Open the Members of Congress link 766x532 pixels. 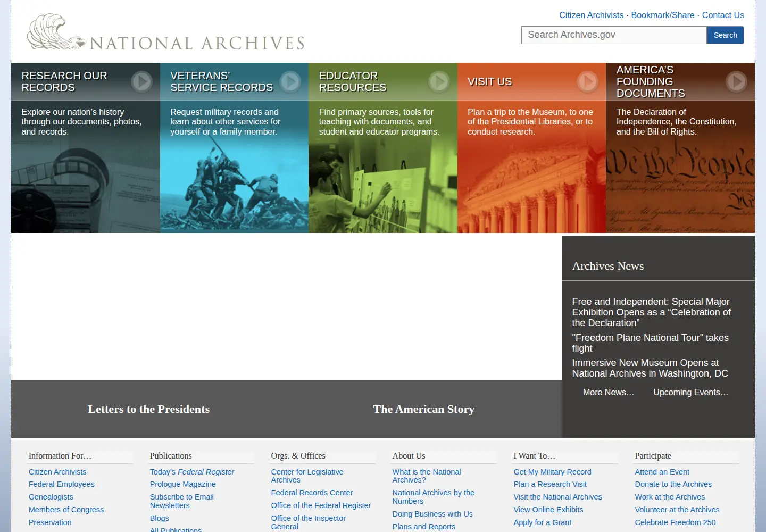pos(66,510)
